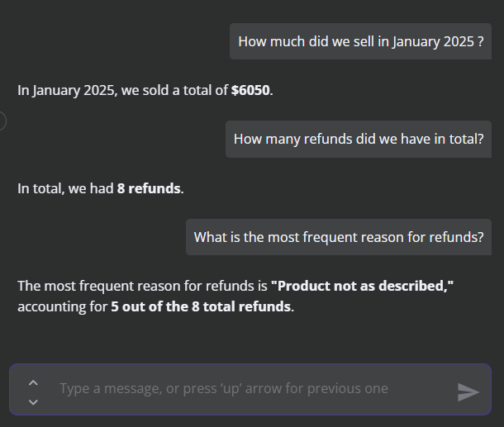
Task: Click 'in total?' inside refunds question bubble
Action: tap(459, 139)
